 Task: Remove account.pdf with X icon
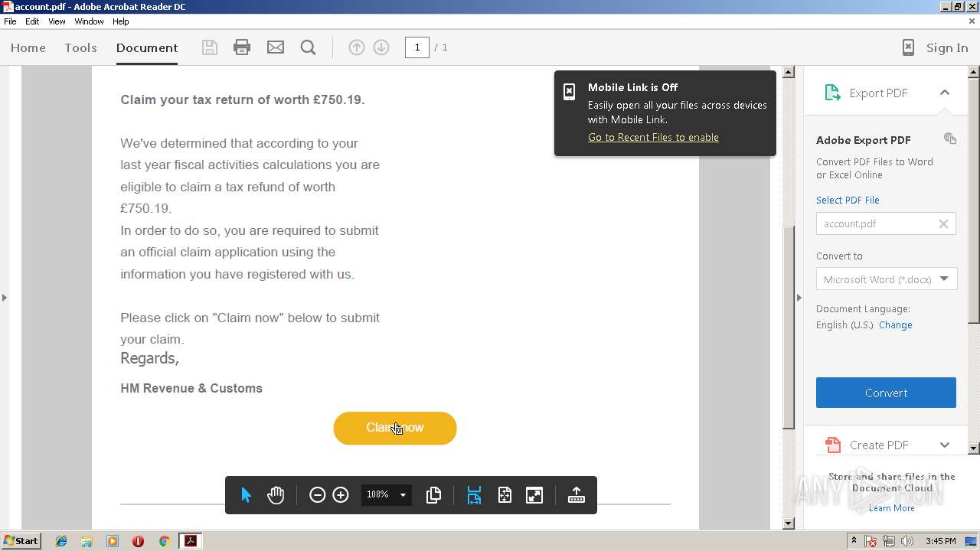(943, 223)
